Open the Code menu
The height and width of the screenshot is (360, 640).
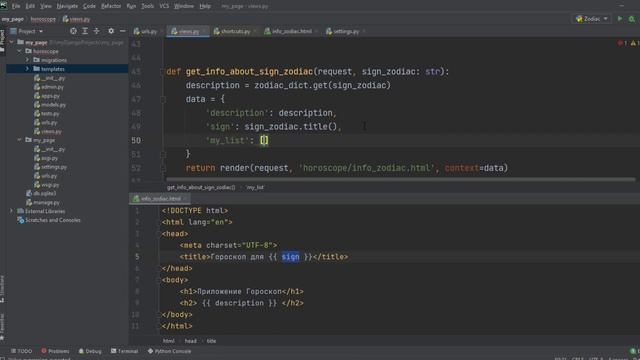[x=89, y=6]
